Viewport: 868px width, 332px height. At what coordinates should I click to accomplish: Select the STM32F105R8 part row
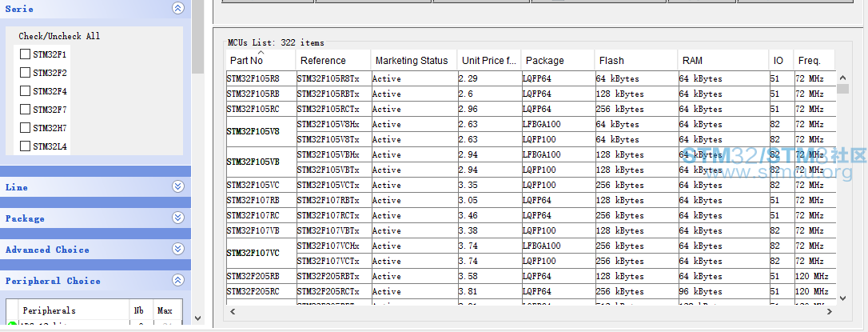coord(531,78)
